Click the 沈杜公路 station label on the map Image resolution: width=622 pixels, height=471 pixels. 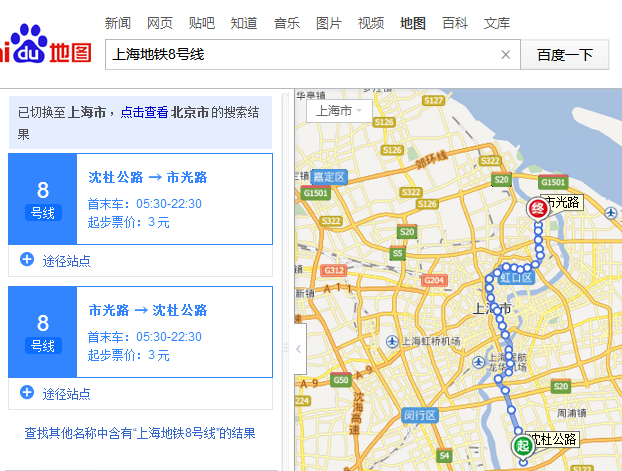click(553, 439)
